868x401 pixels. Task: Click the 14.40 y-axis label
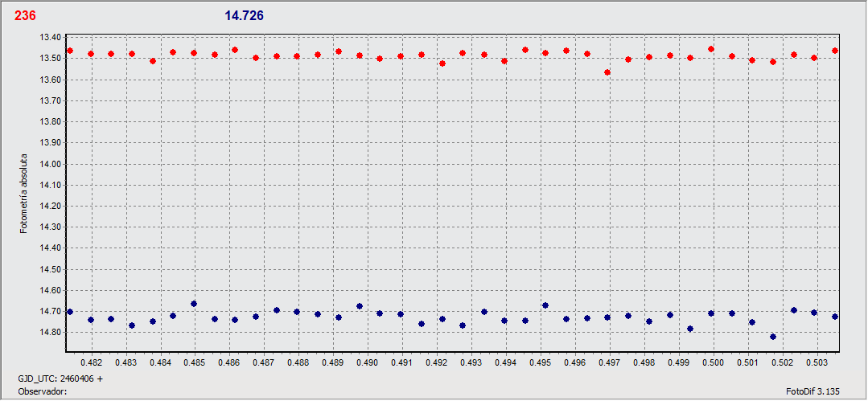[x=51, y=248]
